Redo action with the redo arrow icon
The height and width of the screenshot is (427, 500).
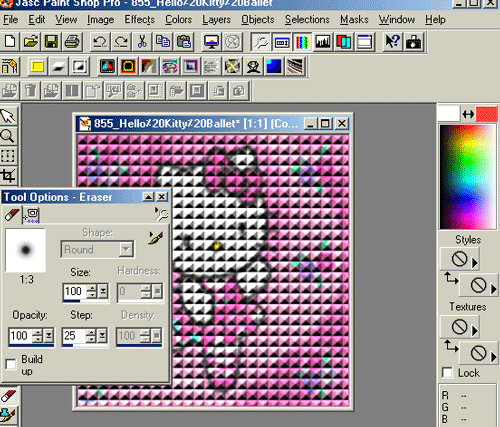coord(121,42)
